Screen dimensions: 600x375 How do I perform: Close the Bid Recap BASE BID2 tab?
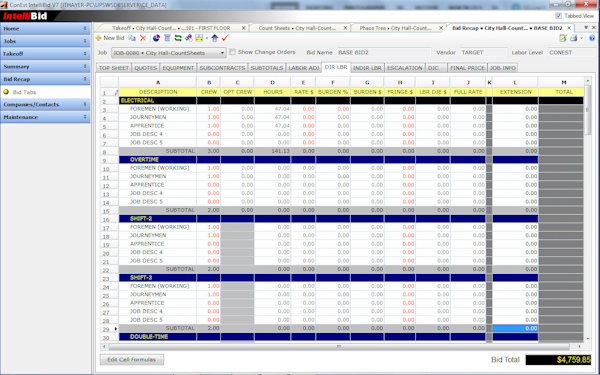569,28
